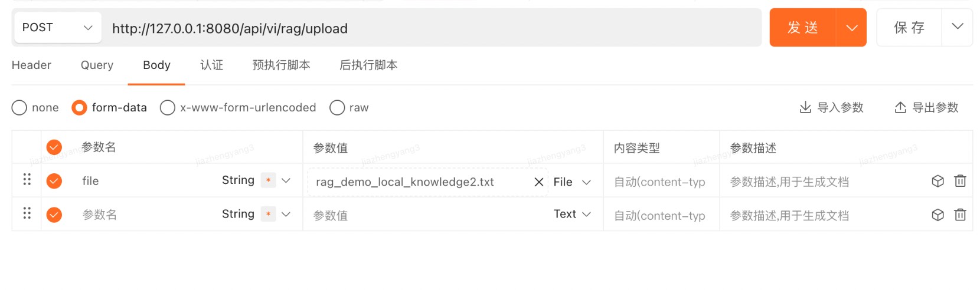
Task: Click cube icon in file row
Action: point(937,181)
